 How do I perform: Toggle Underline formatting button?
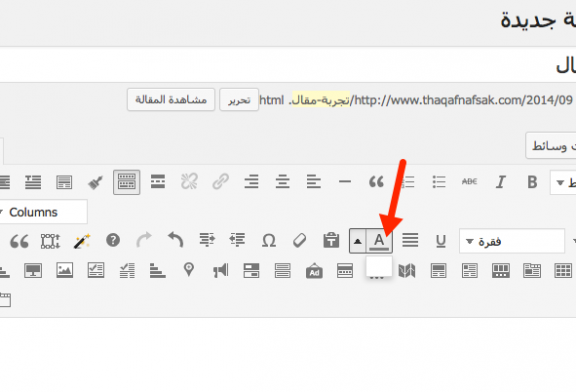[x=440, y=241]
